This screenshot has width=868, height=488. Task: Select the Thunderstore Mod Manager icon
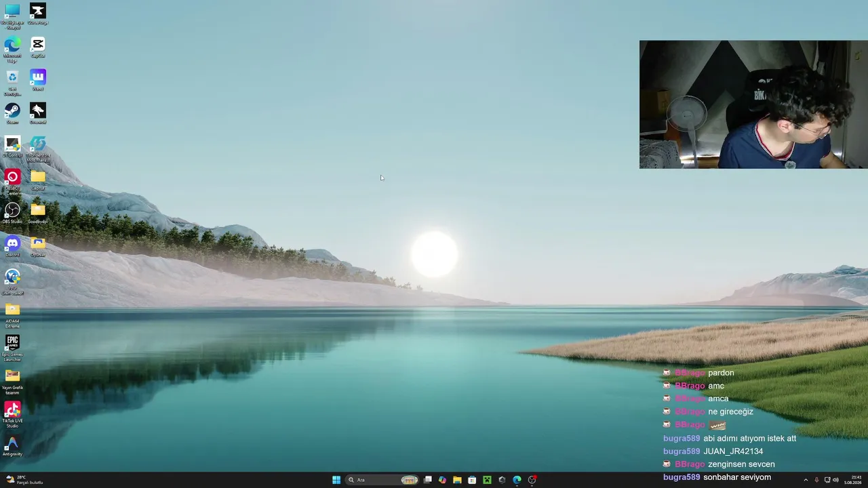pyautogui.click(x=38, y=149)
